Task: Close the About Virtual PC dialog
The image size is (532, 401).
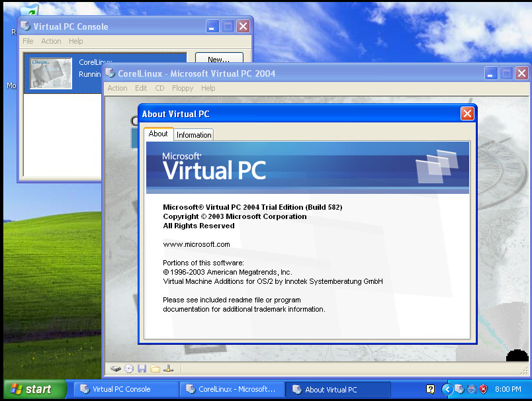Action: coord(467,114)
